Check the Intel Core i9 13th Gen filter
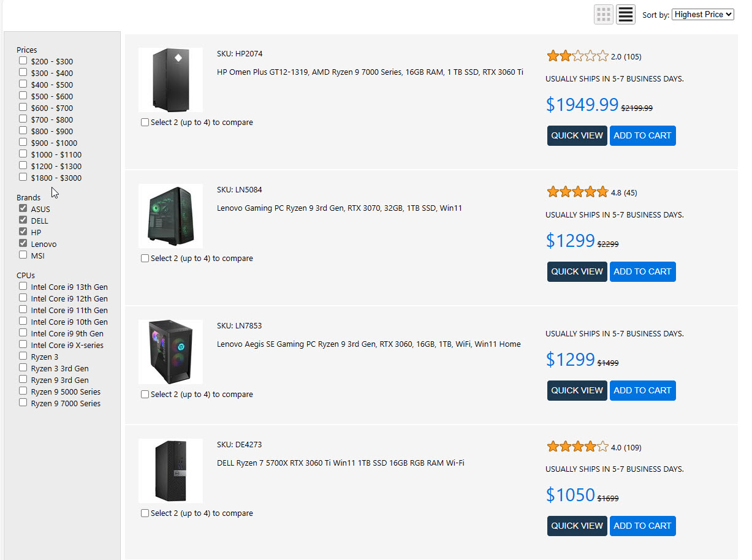Viewport: 752px width, 560px height. tap(23, 287)
